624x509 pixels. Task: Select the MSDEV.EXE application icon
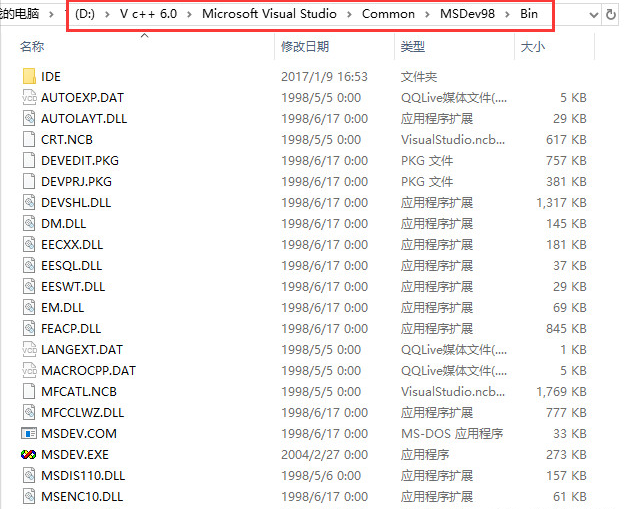point(28,454)
